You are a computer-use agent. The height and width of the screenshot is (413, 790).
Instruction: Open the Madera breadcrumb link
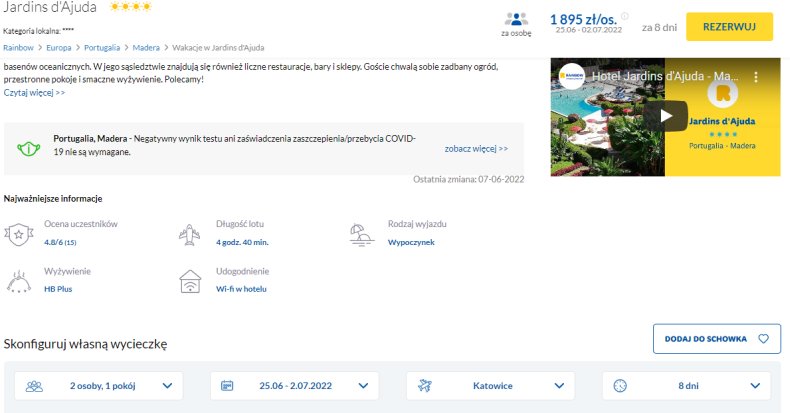146,48
